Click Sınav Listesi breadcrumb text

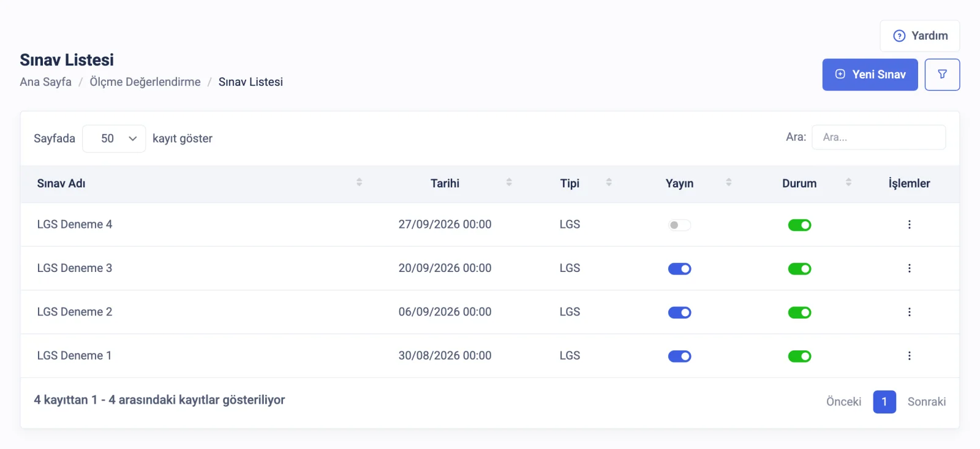coord(251,82)
